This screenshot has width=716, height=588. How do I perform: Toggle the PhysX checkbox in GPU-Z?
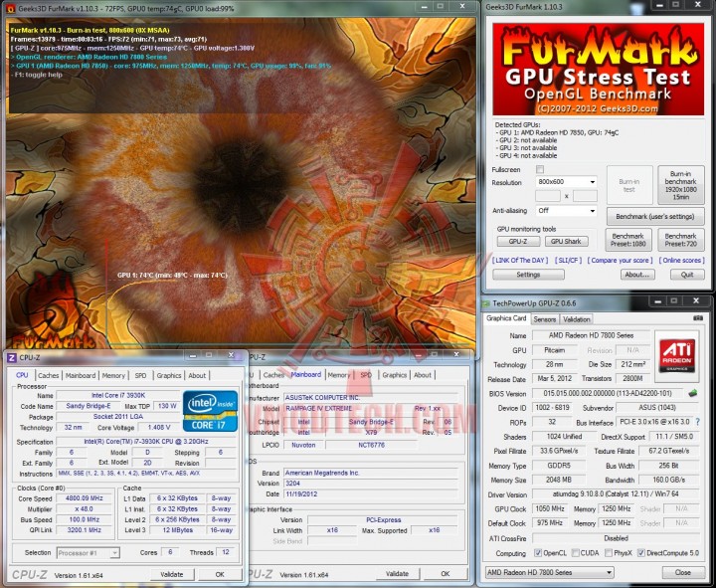[609, 553]
